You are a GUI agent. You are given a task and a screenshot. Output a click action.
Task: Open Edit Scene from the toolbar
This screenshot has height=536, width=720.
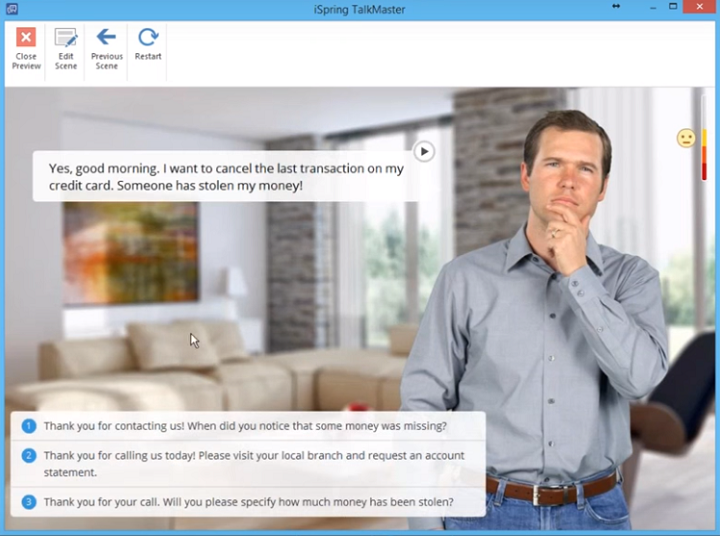click(66, 49)
